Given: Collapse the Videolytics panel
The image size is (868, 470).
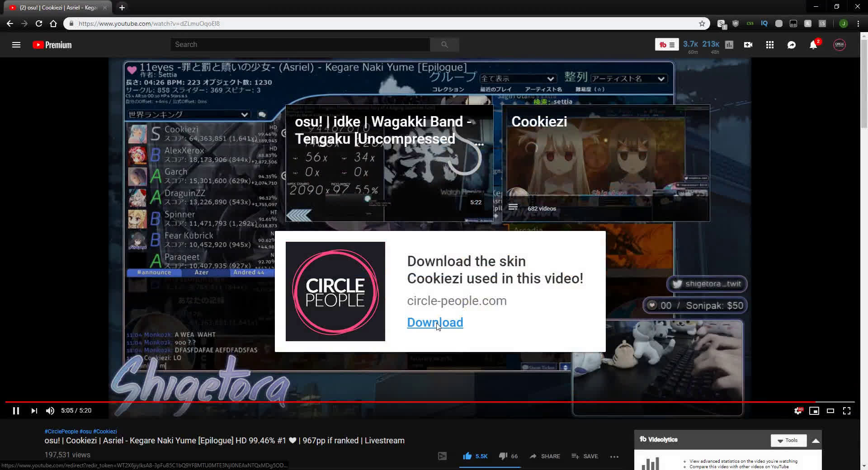Looking at the screenshot, I should [816, 441].
